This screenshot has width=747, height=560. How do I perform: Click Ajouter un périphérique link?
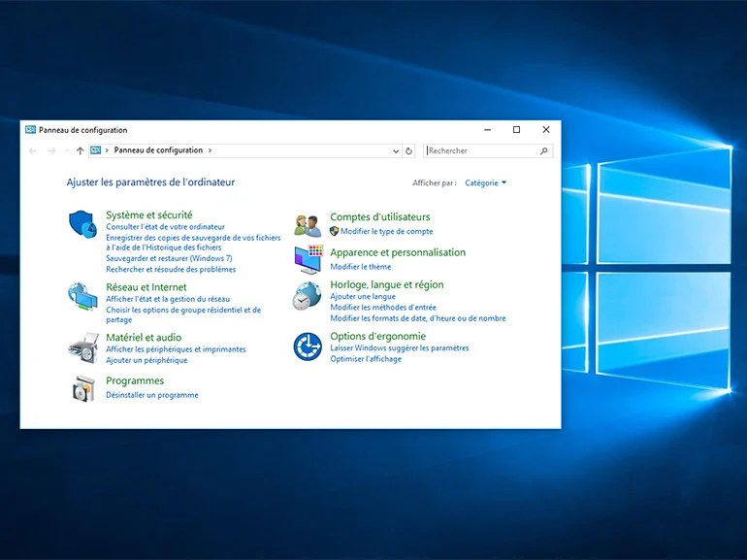(x=146, y=360)
